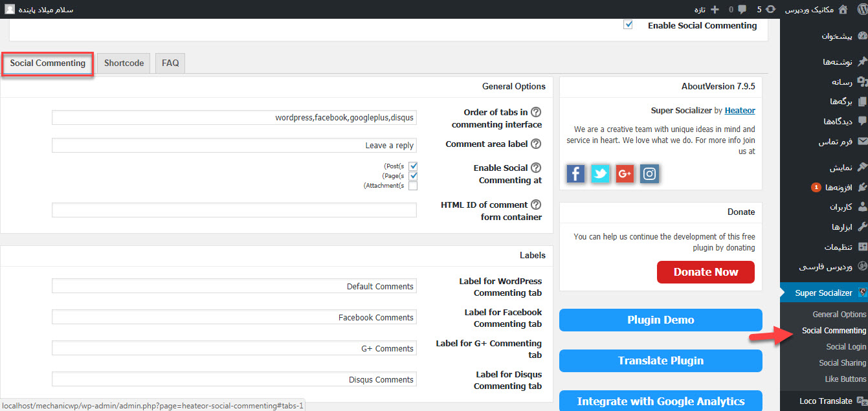
Task: Open the FAQ tab
Action: pyautogui.click(x=170, y=63)
